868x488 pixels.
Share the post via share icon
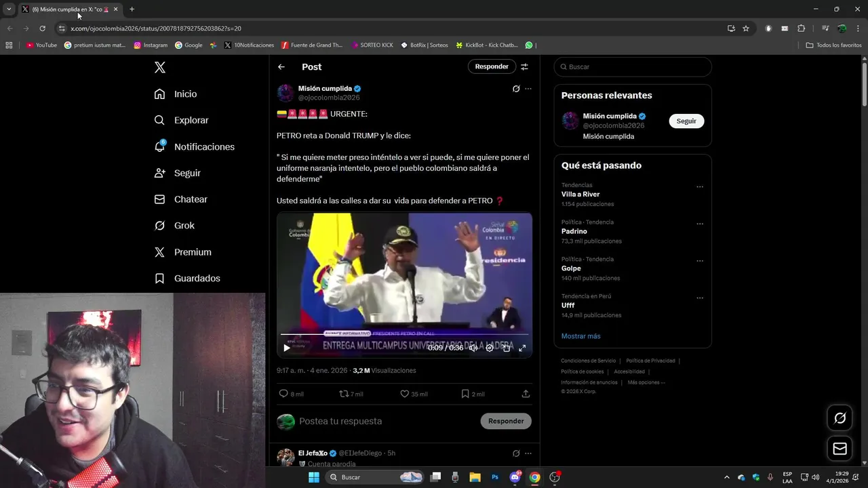[x=526, y=394]
